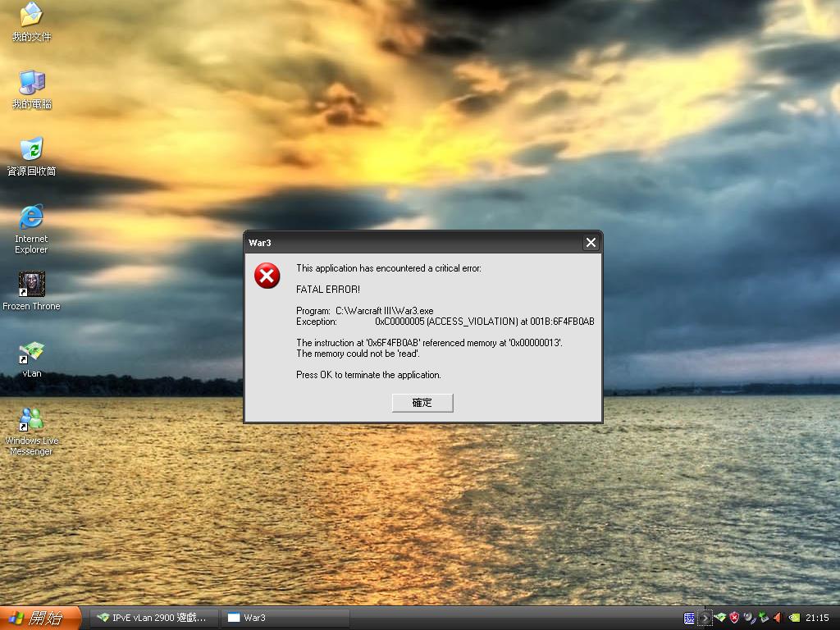Close the War3 error dialog

point(591,243)
